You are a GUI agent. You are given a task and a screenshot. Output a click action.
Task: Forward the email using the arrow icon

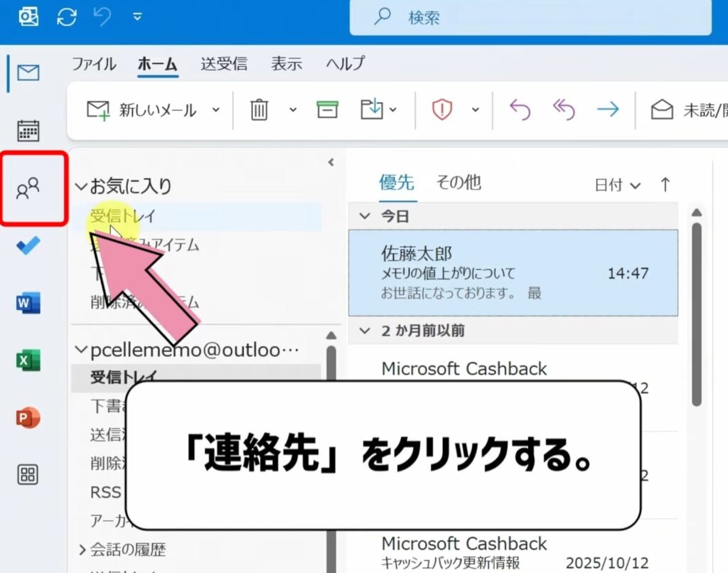point(609,109)
